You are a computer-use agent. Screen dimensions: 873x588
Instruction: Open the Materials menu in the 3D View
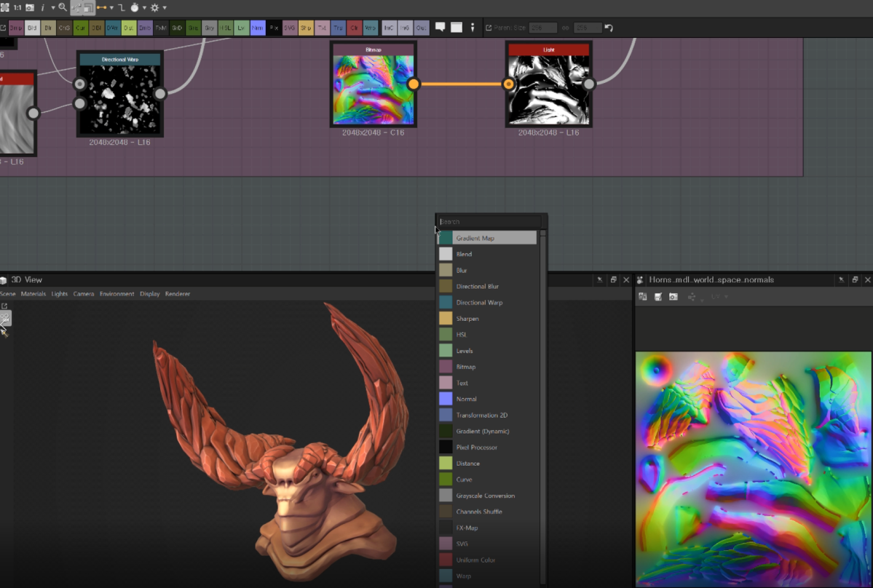point(33,293)
